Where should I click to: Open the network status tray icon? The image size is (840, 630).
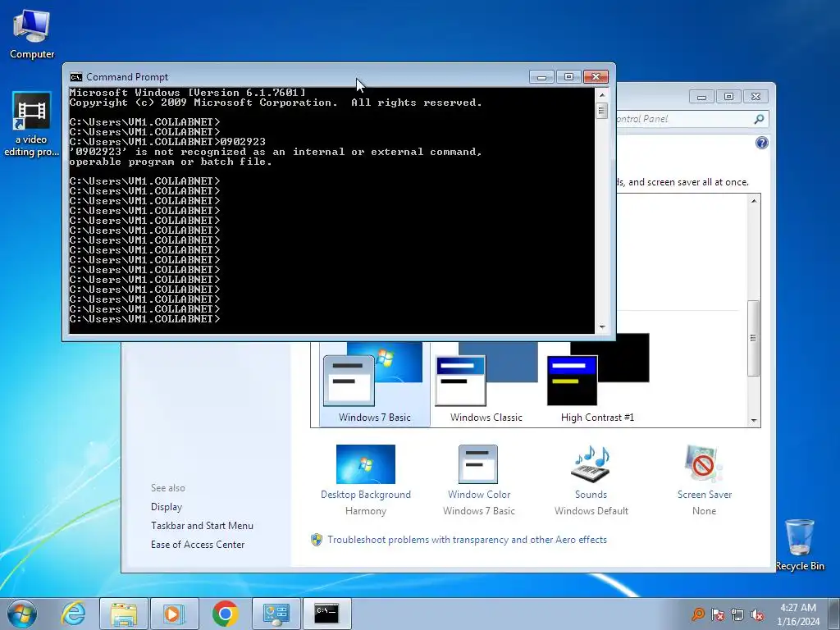click(x=737, y=614)
